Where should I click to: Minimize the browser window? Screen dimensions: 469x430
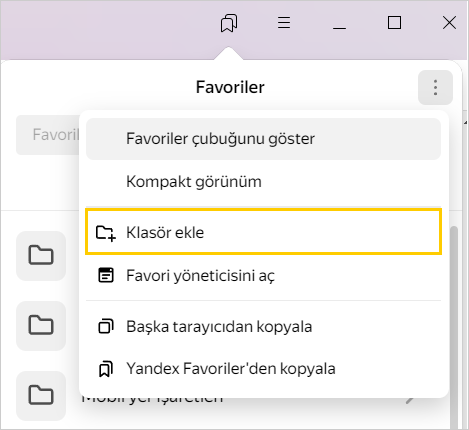(x=339, y=23)
